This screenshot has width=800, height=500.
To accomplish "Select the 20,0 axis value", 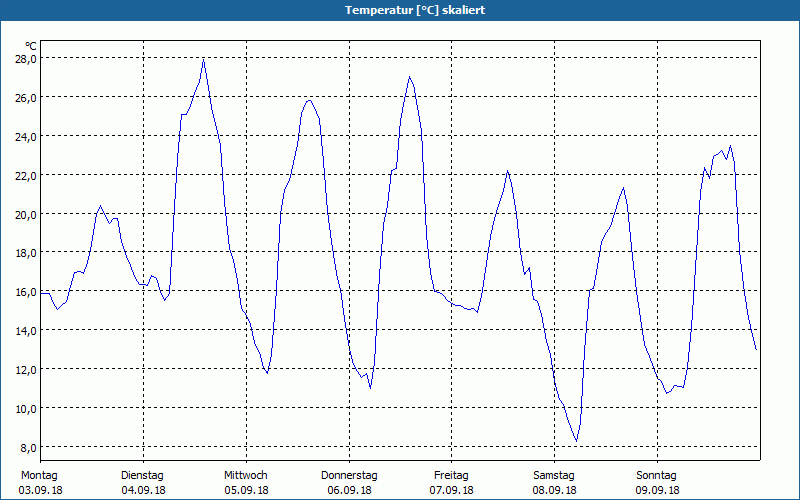I will coord(26,214).
